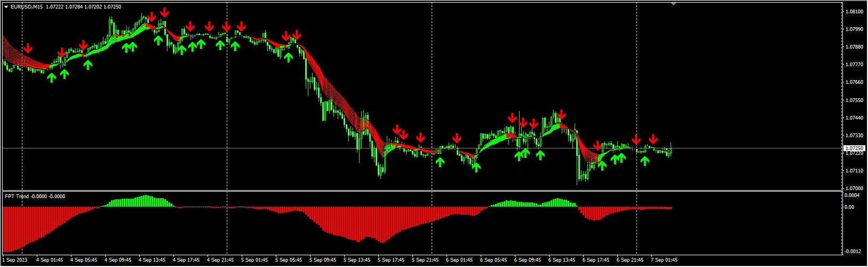
Task: Click the 1.07110 price scale label
Action: (854, 171)
